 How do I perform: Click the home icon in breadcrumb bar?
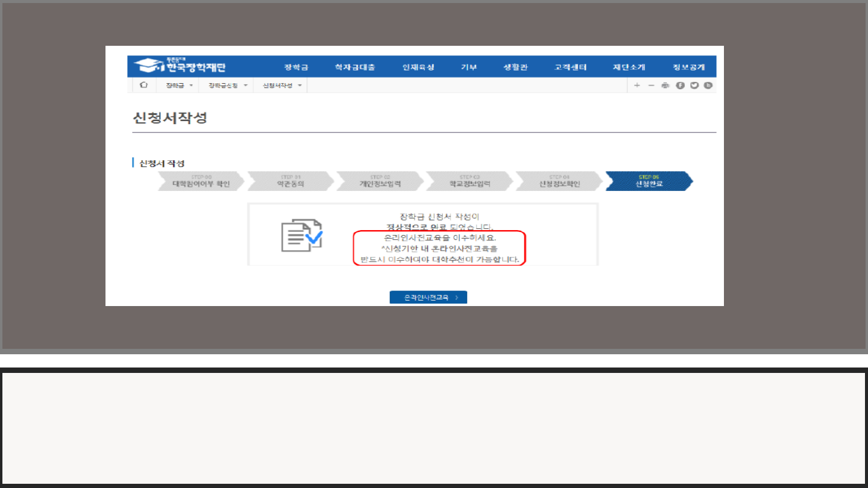(143, 86)
